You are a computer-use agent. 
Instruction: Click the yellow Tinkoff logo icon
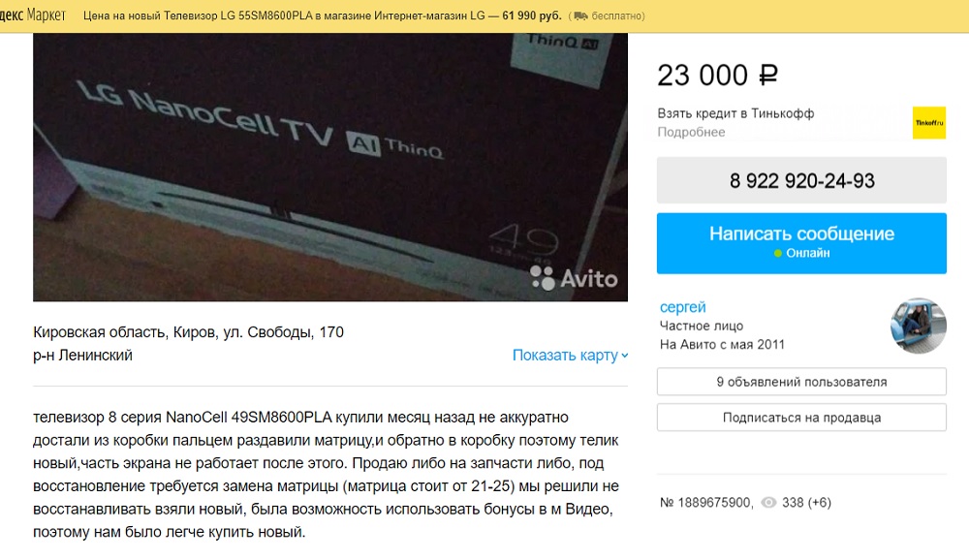(x=929, y=122)
